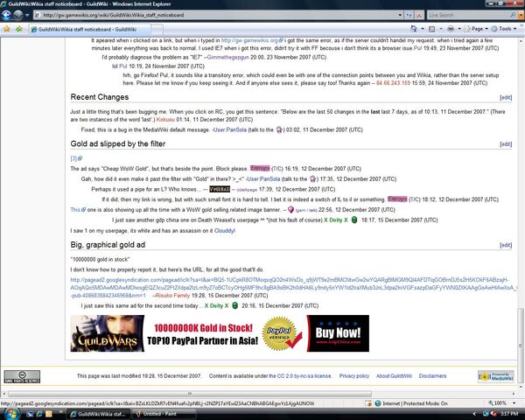The height and width of the screenshot is (420, 525).
Task: Click the black Viruzzz signature badge
Action: click(220, 189)
